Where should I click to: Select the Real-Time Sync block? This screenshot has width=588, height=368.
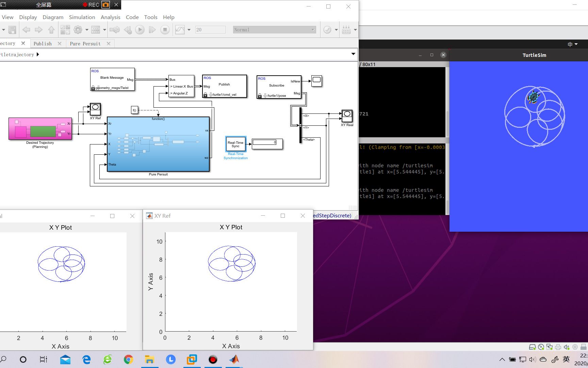pos(235,144)
